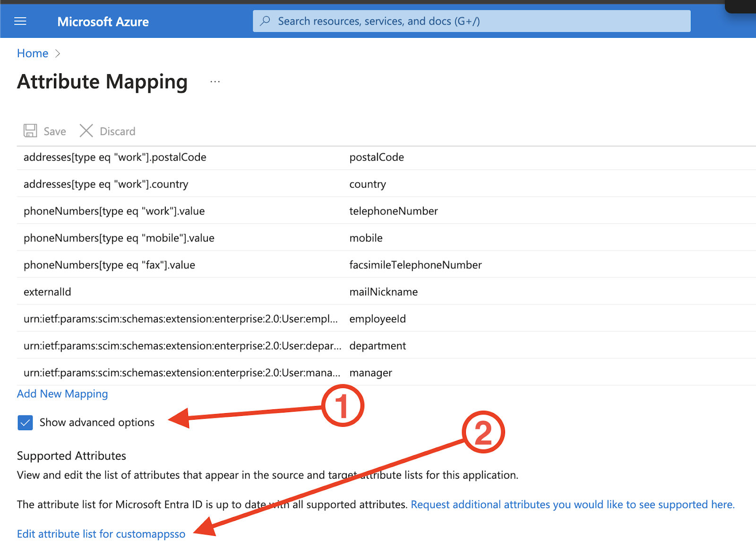This screenshot has height=544, width=756.
Task: Open the facsimileTelephoneNumber mapping row
Action: (387, 265)
